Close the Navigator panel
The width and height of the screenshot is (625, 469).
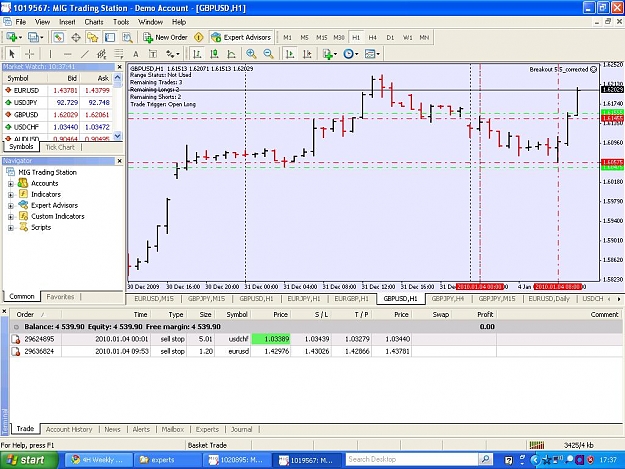click(119, 161)
